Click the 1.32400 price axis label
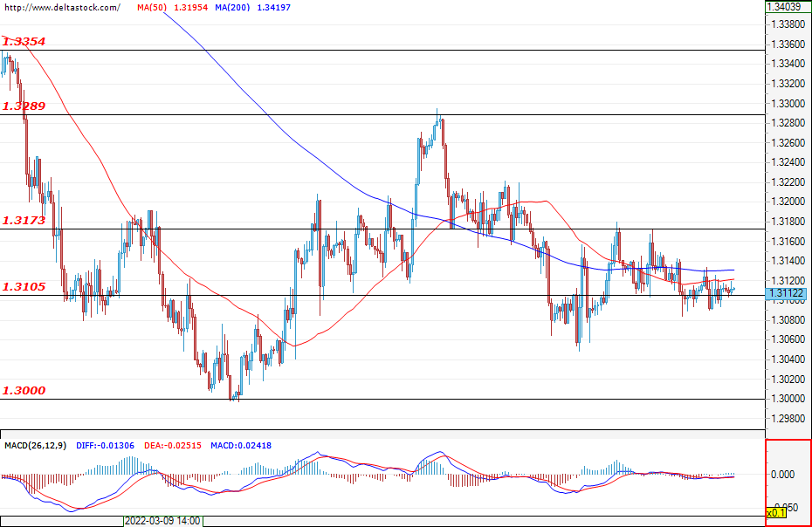The width and height of the screenshot is (812, 527). click(x=788, y=162)
